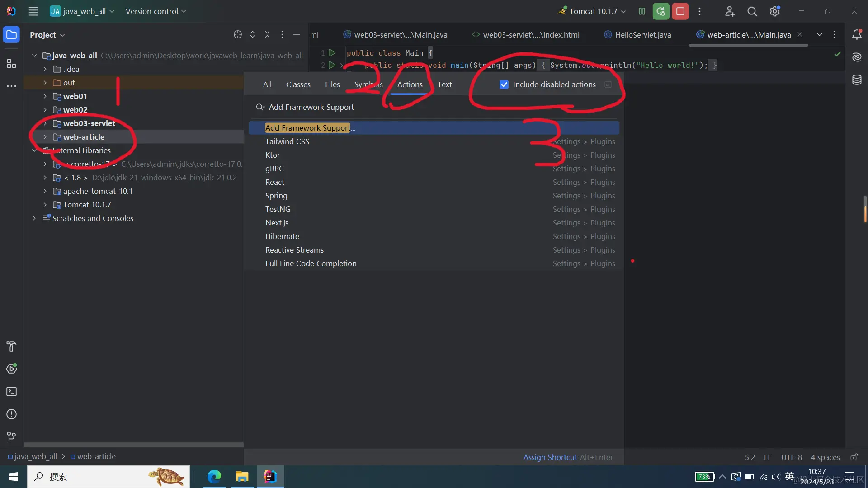Viewport: 868px width, 488px height.
Task: Open the HelloServlet.java editor tab
Action: point(642,35)
